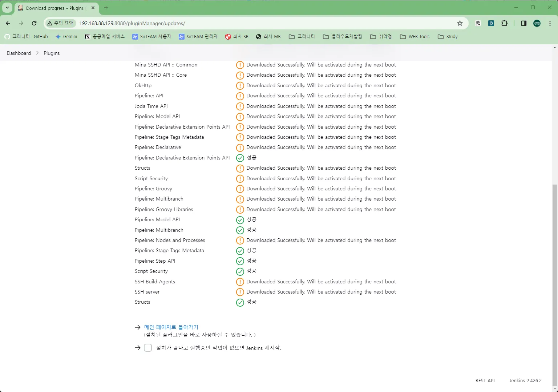Enable restart Jenkins after install checkbox

pyautogui.click(x=148, y=348)
